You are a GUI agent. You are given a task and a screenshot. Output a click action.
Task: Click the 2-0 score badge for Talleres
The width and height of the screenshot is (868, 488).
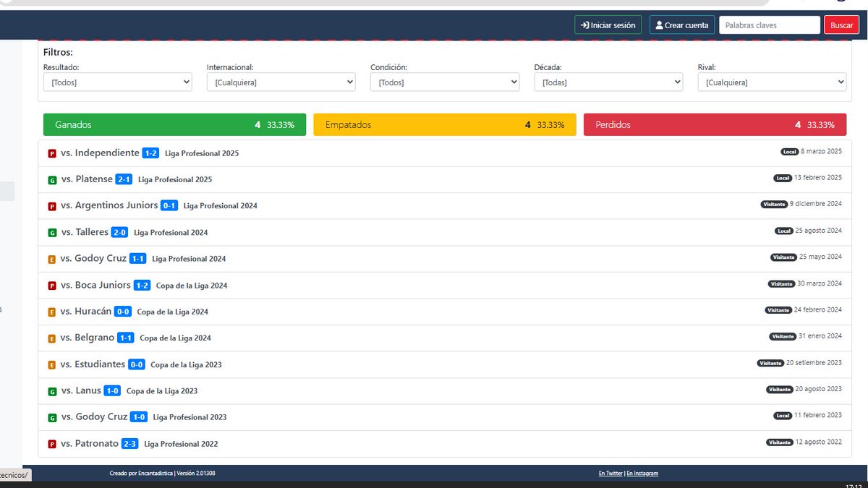119,232
